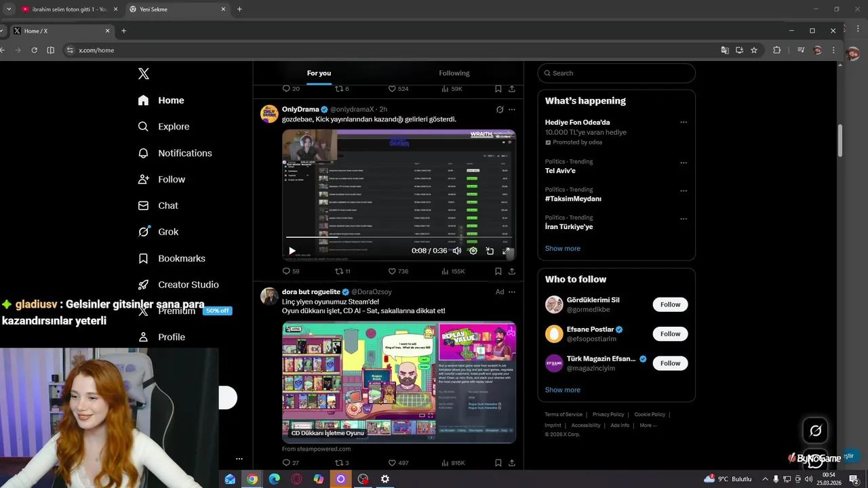Open the Terms of Service link

tap(564, 415)
